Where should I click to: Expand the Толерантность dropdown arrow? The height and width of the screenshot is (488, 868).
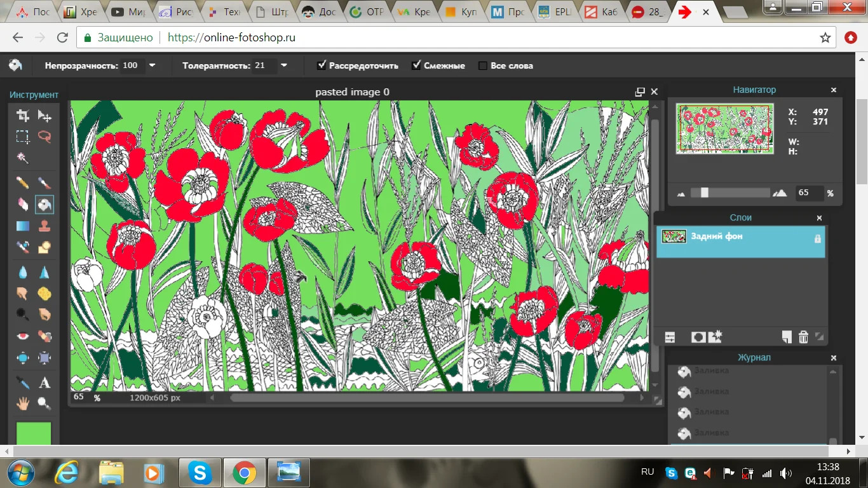pyautogui.click(x=284, y=65)
